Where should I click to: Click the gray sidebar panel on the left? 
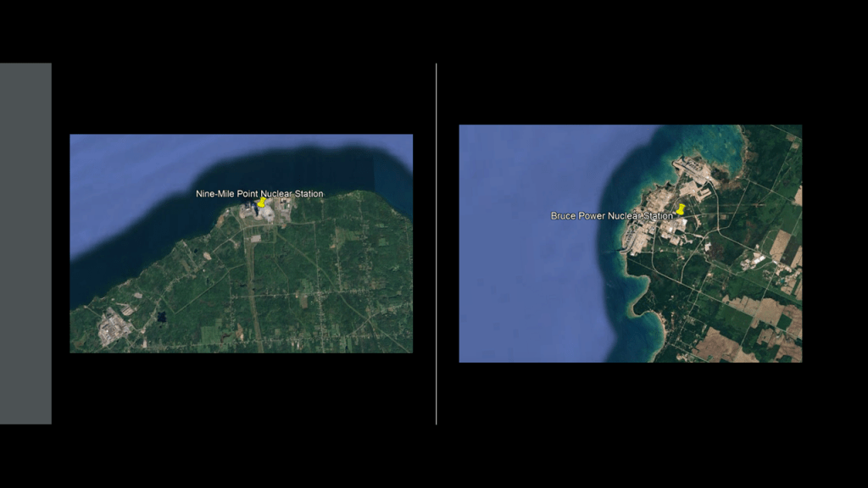coord(25,243)
